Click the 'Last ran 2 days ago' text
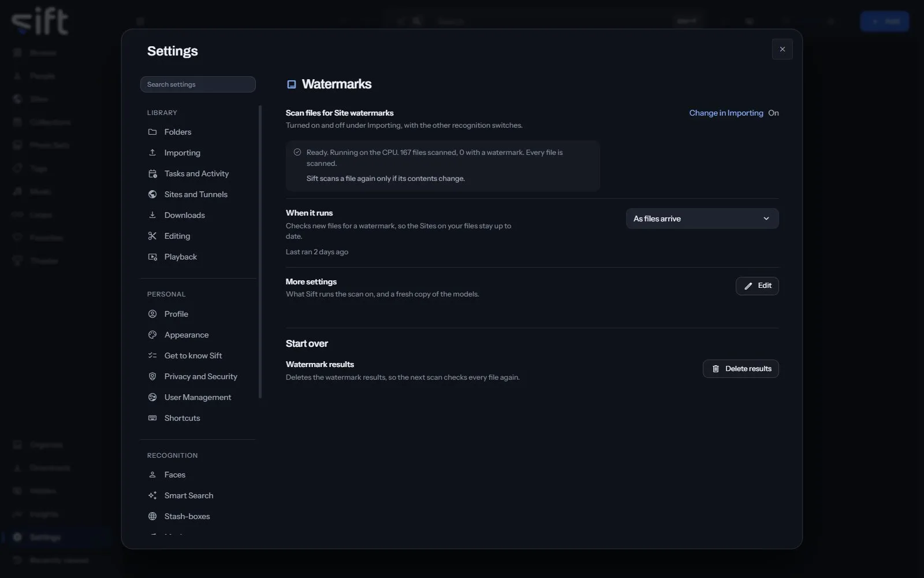Viewport: 924px width, 578px height. (317, 252)
